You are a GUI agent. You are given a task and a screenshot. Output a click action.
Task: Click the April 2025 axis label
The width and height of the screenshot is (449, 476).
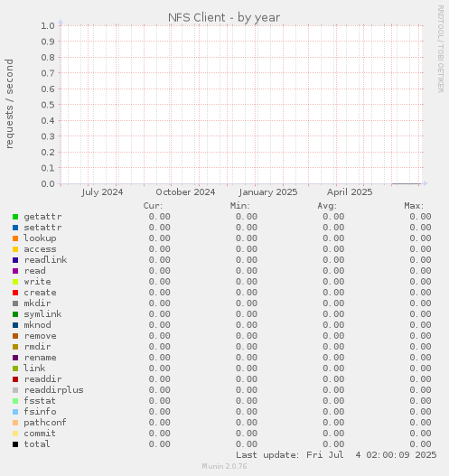click(350, 192)
